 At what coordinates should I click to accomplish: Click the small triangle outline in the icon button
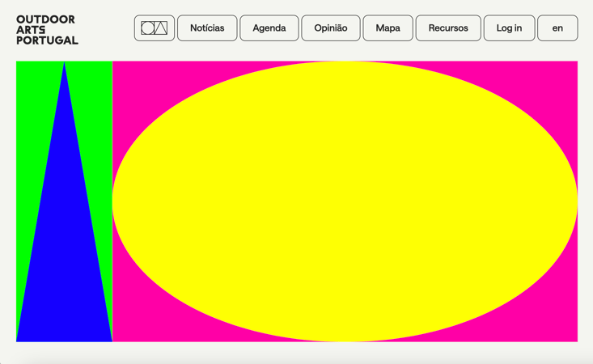pyautogui.click(x=161, y=28)
